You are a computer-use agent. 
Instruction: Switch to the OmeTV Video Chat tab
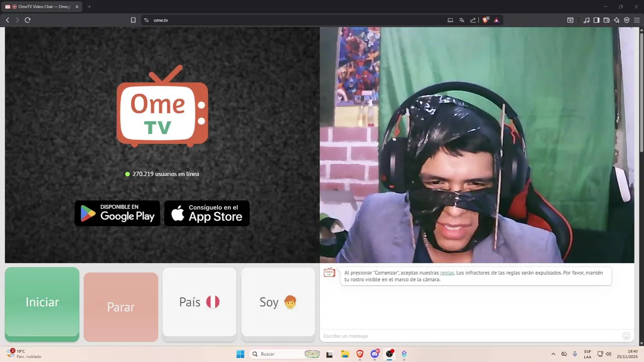[42, 7]
